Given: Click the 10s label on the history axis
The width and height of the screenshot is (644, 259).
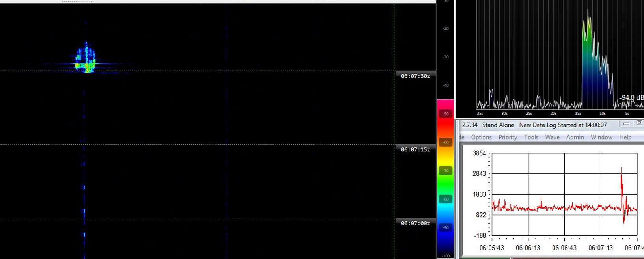Looking at the screenshot, I should tap(602, 114).
